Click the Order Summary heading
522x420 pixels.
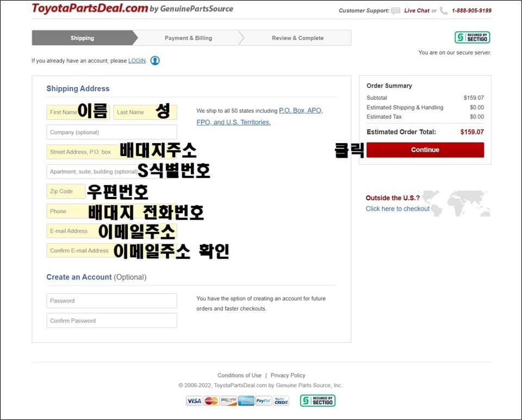(389, 85)
